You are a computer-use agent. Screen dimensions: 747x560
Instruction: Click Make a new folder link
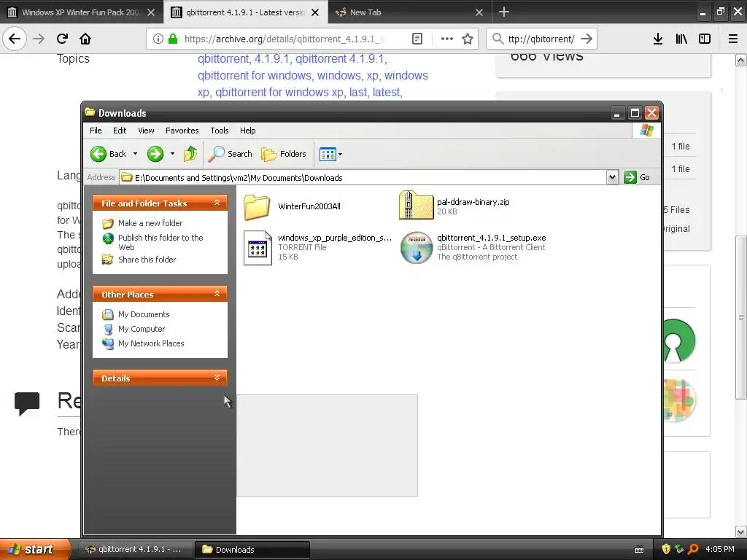pyautogui.click(x=150, y=223)
